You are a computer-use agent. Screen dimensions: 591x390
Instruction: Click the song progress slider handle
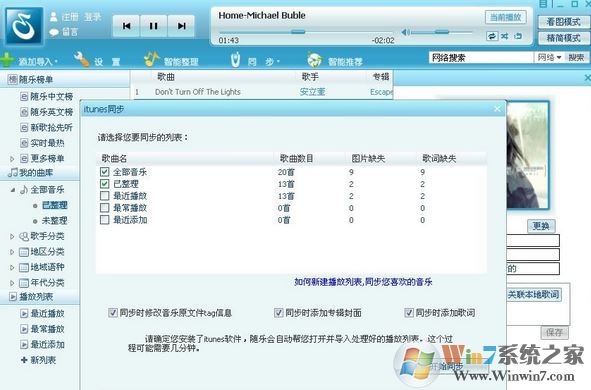(298, 32)
